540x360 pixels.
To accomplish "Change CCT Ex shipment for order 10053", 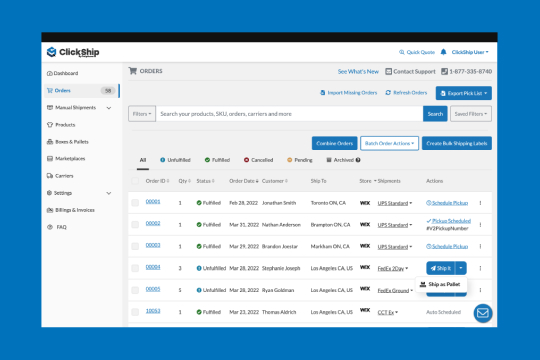I will point(387,312).
